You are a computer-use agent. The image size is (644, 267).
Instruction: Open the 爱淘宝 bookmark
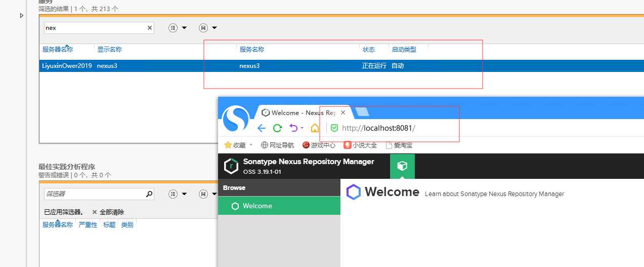(x=399, y=145)
